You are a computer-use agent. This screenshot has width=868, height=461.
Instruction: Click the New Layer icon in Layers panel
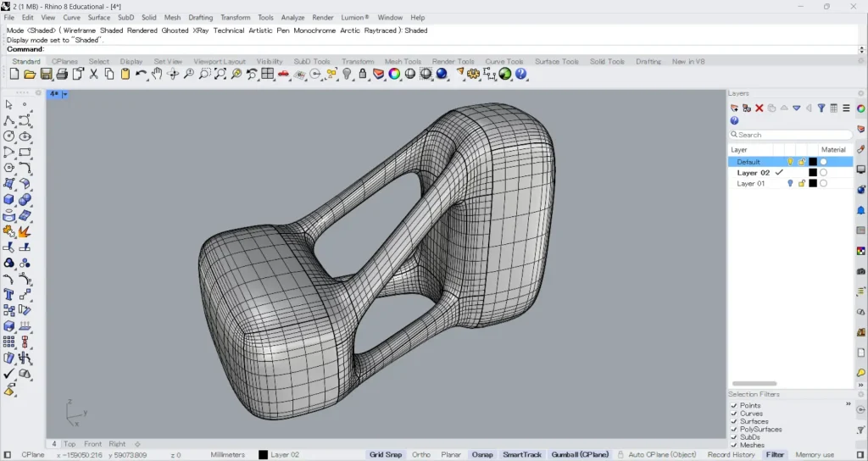(x=734, y=108)
